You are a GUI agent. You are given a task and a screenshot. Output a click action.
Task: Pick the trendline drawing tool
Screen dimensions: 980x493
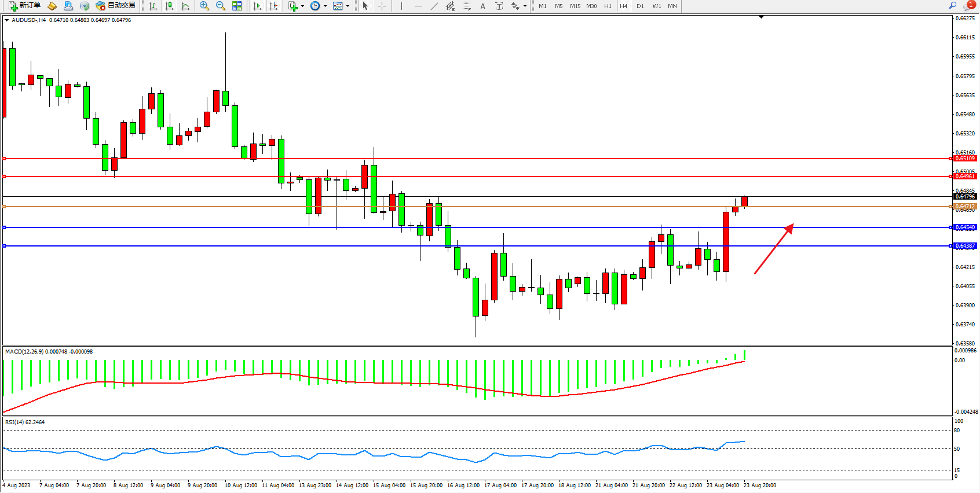pos(434,6)
